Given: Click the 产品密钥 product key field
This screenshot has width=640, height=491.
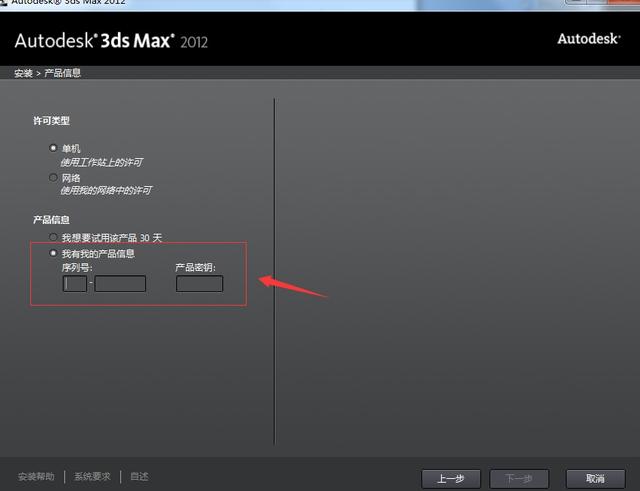Looking at the screenshot, I should click(x=200, y=284).
